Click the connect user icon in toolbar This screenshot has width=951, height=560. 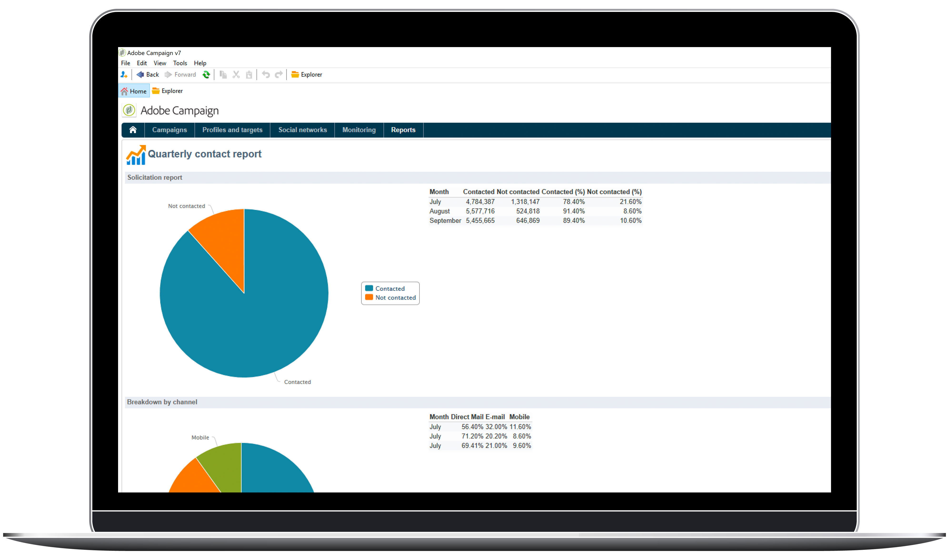point(124,75)
